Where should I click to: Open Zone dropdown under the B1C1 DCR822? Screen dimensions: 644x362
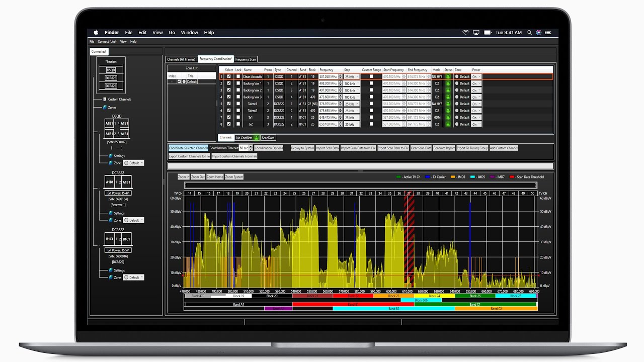click(x=134, y=278)
